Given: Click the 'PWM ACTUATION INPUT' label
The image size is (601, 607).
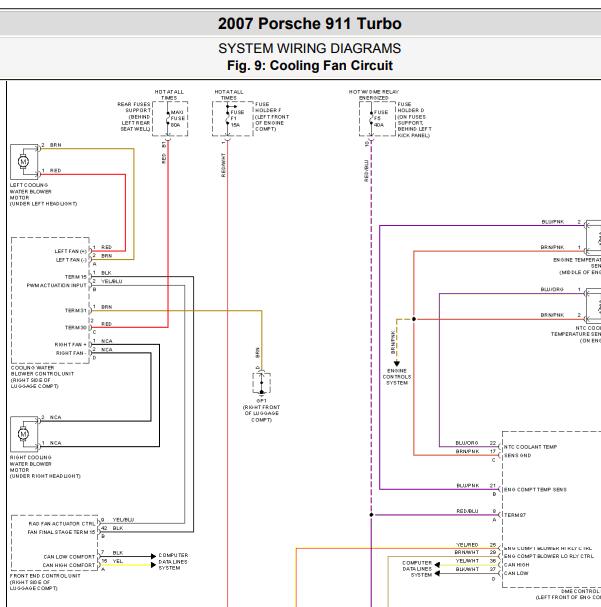Looking at the screenshot, I should point(57,285).
